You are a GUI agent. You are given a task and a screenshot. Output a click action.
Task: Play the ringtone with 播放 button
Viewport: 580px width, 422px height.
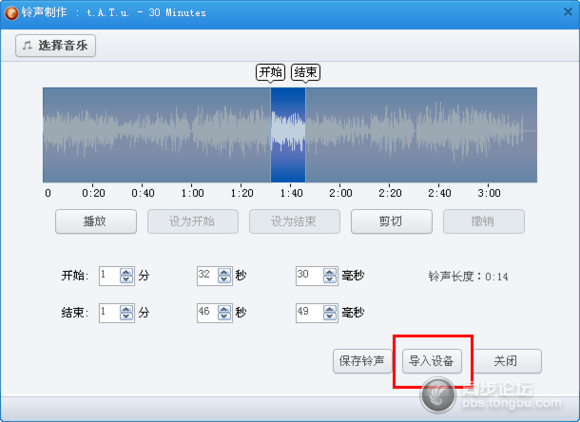coord(96,221)
